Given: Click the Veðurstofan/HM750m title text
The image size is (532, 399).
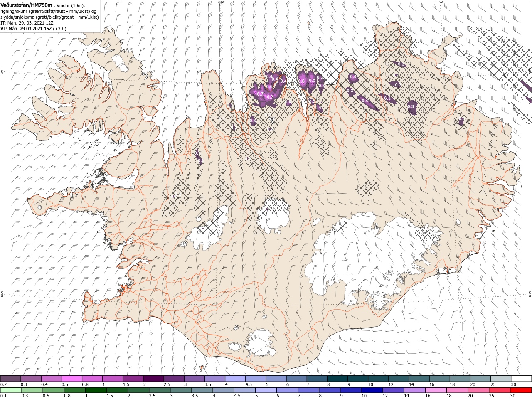Looking at the screenshot, I should point(26,5).
